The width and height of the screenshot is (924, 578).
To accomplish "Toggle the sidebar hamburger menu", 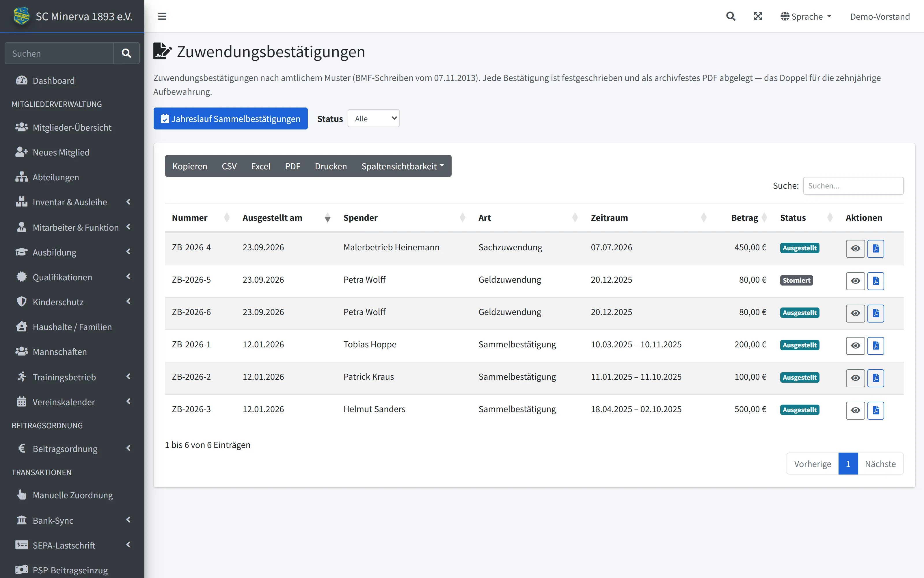I will point(162,16).
